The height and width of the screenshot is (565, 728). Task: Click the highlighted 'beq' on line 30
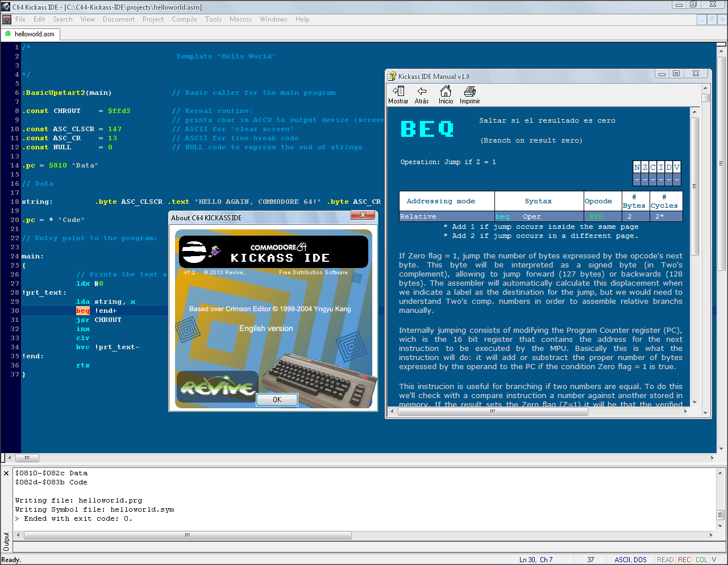click(x=83, y=311)
